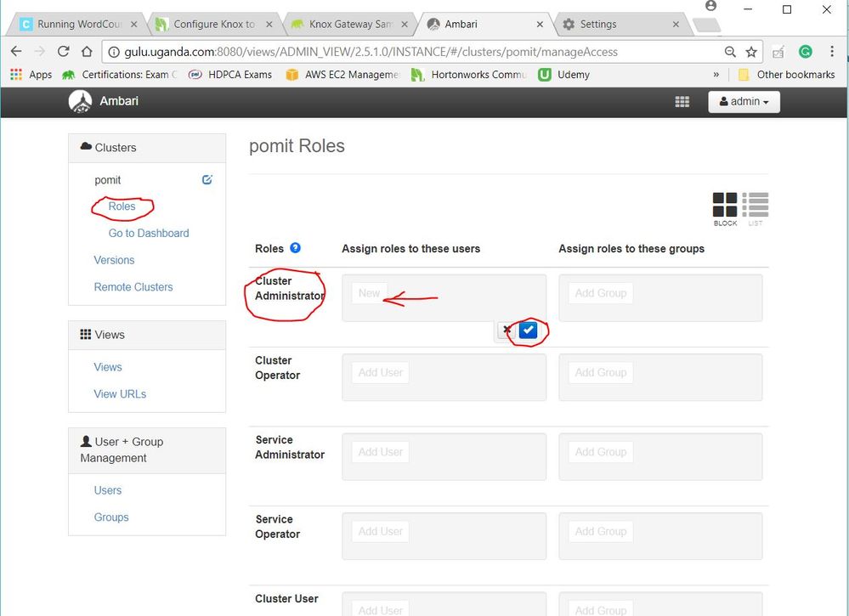Open the views grid icon in header
The height and width of the screenshot is (616, 849).
[682, 102]
